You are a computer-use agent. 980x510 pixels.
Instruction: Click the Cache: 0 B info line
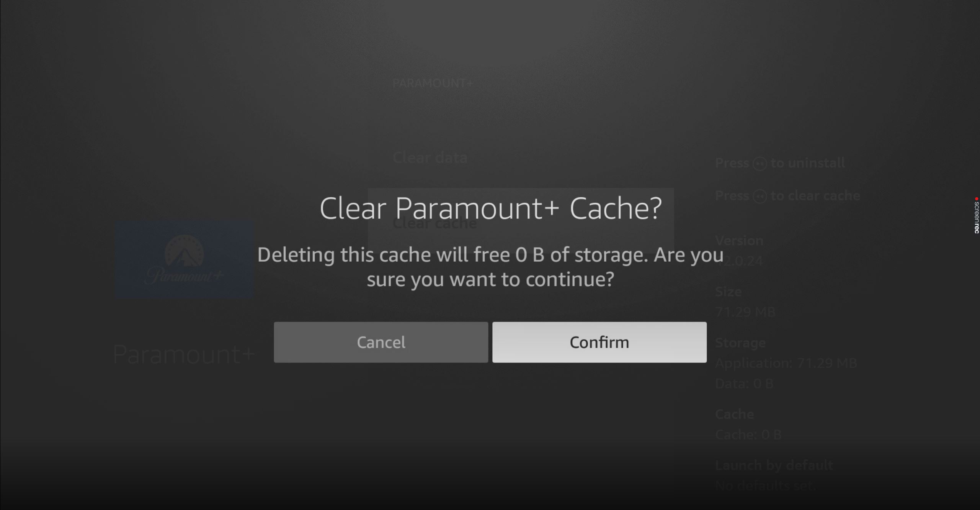click(x=748, y=435)
